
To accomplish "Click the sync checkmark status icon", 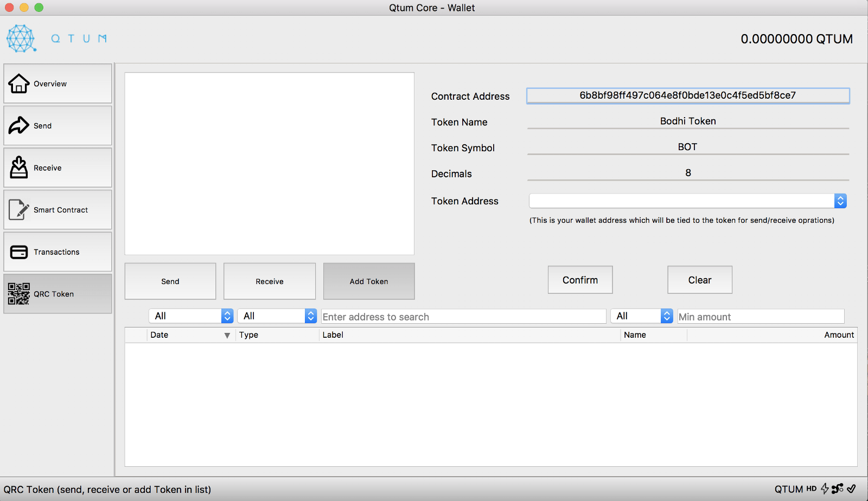I will tap(852, 489).
